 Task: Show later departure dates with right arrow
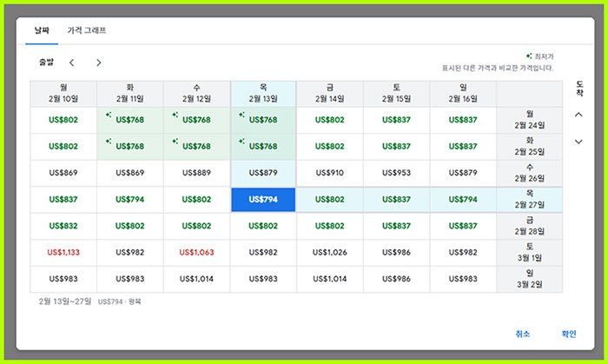(x=98, y=63)
